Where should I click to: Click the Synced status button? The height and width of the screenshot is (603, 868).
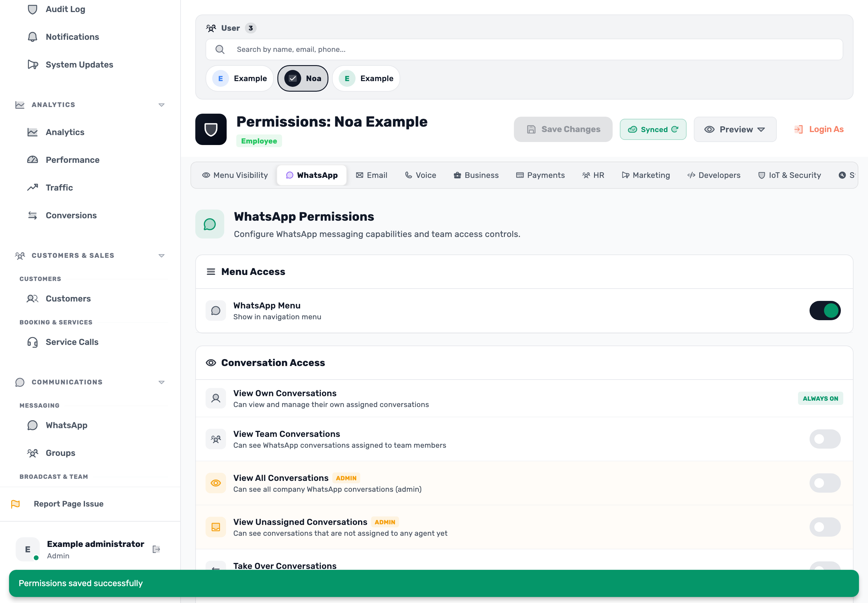click(653, 129)
